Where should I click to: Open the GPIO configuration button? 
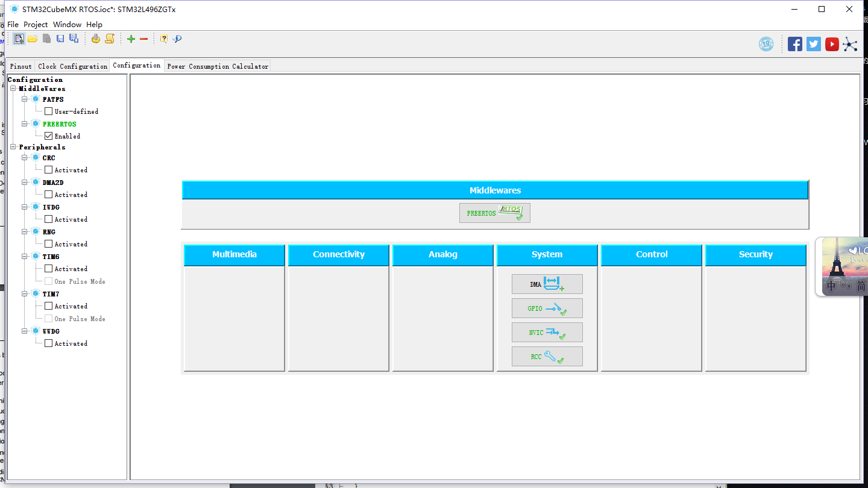(547, 308)
